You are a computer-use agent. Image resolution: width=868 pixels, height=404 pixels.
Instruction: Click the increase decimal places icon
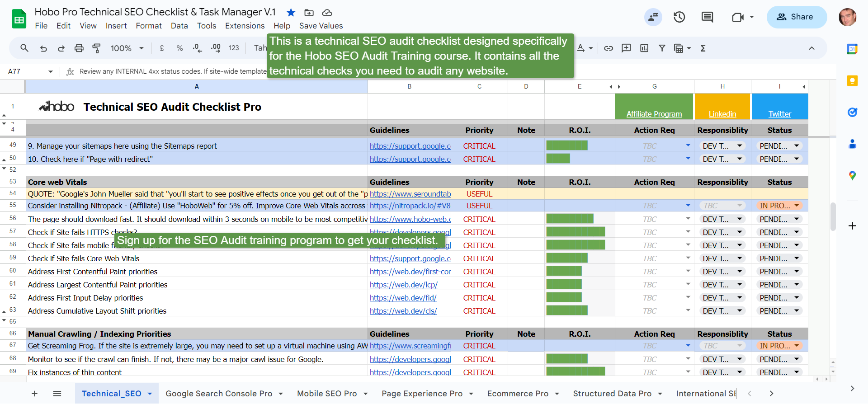click(216, 48)
